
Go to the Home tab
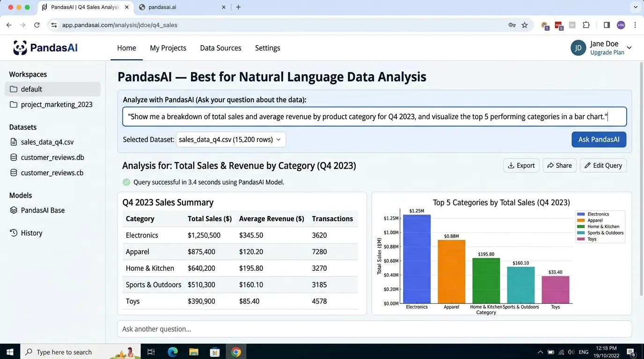click(126, 48)
